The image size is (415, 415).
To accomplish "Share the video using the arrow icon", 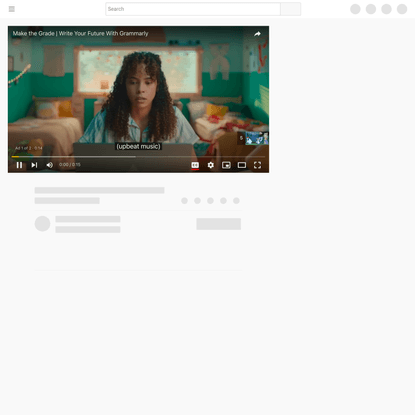I will [x=257, y=34].
